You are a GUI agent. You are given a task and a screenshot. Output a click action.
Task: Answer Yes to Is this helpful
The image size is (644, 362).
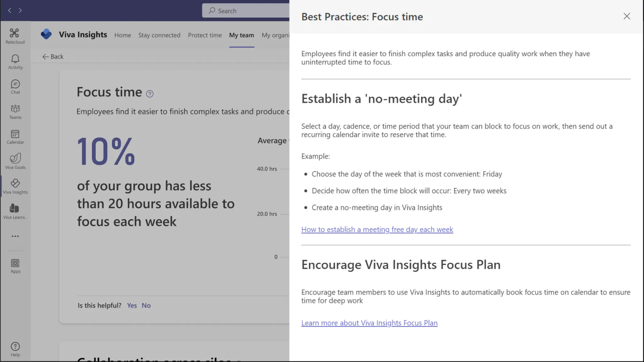[x=132, y=305]
